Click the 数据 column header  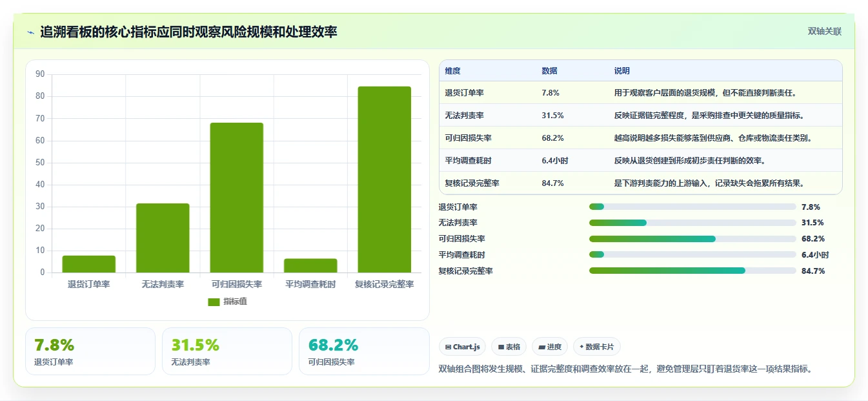[549, 71]
